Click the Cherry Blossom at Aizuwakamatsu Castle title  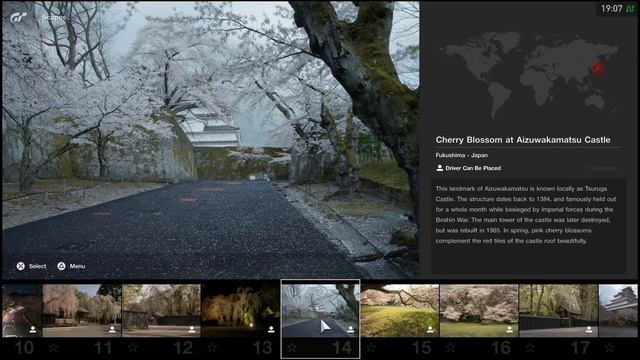pos(523,140)
